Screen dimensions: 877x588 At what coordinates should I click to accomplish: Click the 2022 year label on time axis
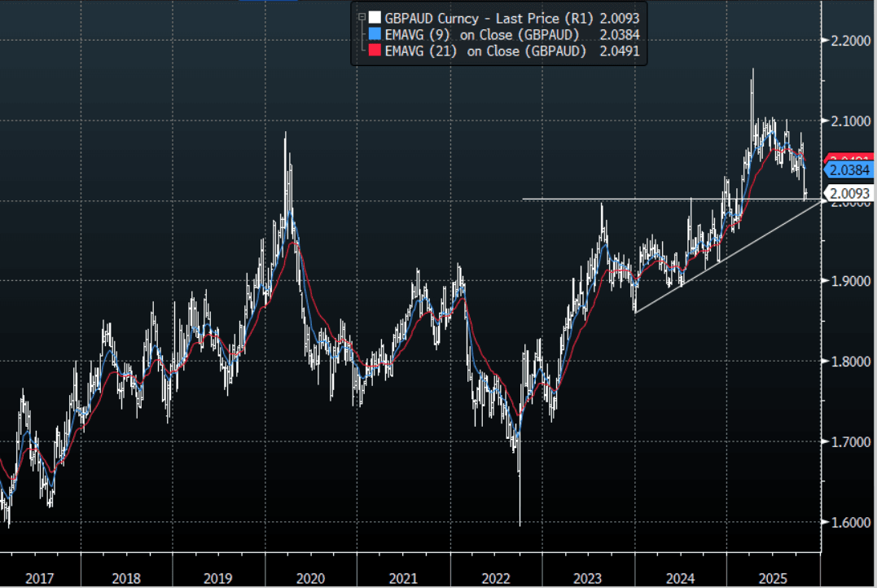[x=496, y=578]
